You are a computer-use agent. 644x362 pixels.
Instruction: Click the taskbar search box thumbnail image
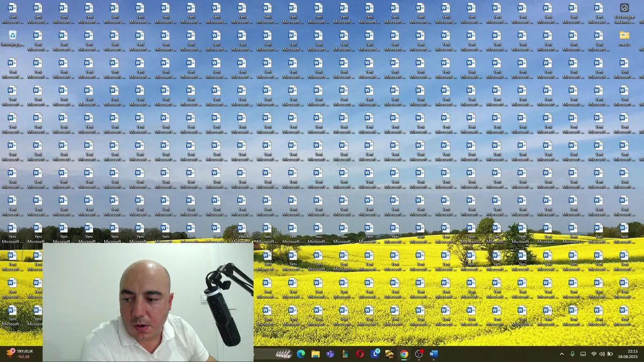[284, 354]
